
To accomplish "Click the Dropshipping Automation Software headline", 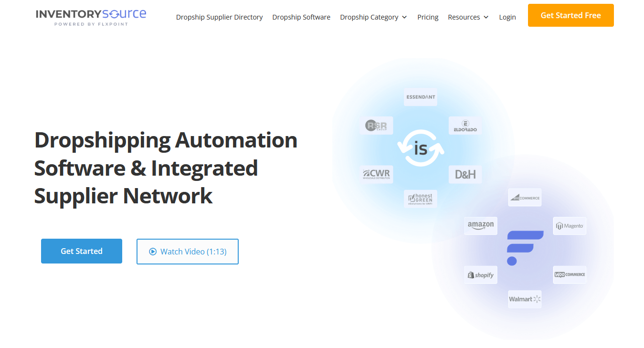I will tap(166, 168).
